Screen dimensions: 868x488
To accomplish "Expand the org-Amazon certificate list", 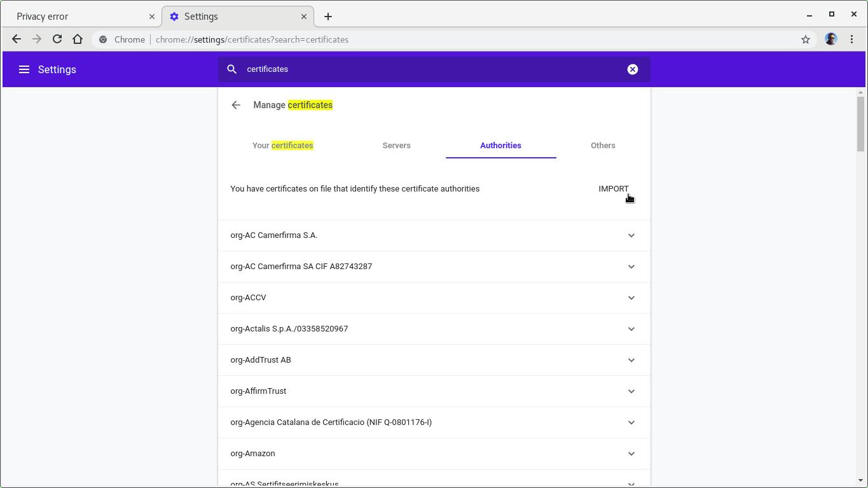I will [x=631, y=454].
